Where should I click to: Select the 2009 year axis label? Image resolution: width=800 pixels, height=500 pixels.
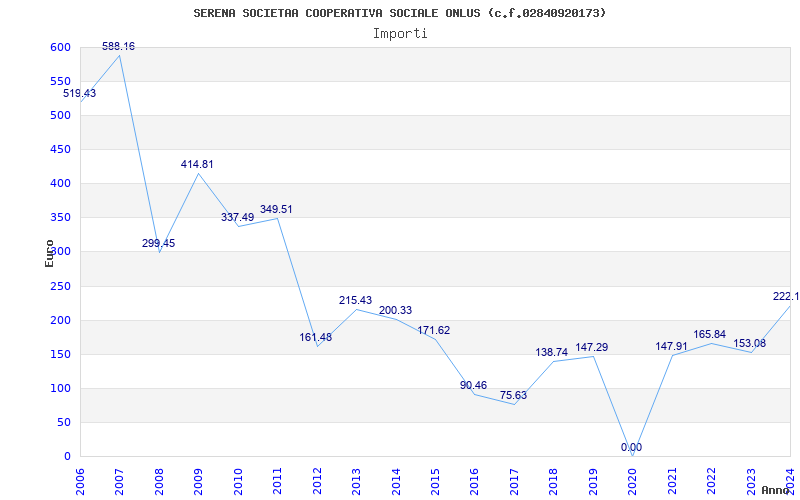[x=199, y=482]
